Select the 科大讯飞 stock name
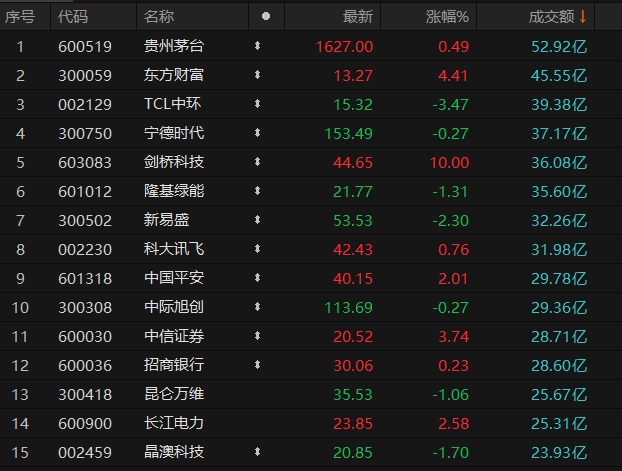 click(x=174, y=249)
